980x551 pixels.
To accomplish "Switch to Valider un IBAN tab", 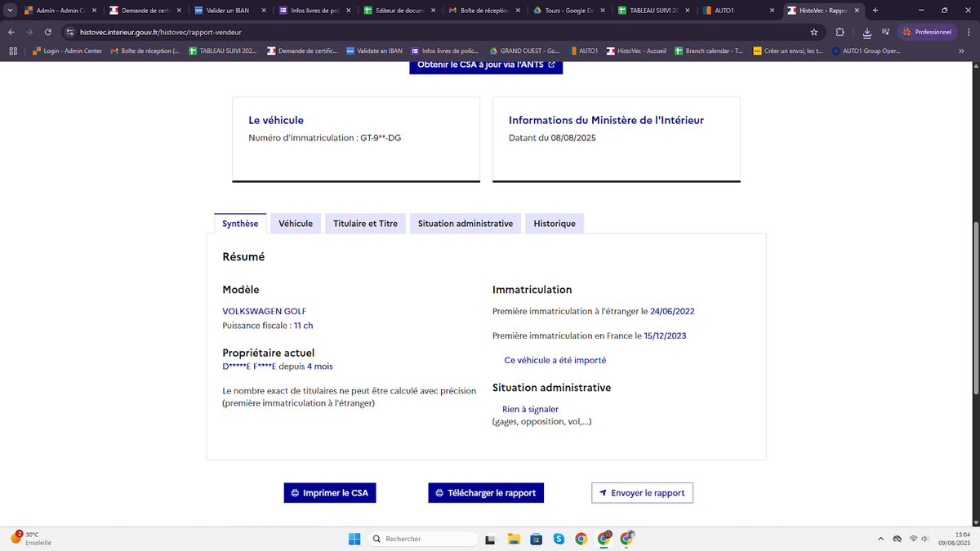I will (x=229, y=11).
